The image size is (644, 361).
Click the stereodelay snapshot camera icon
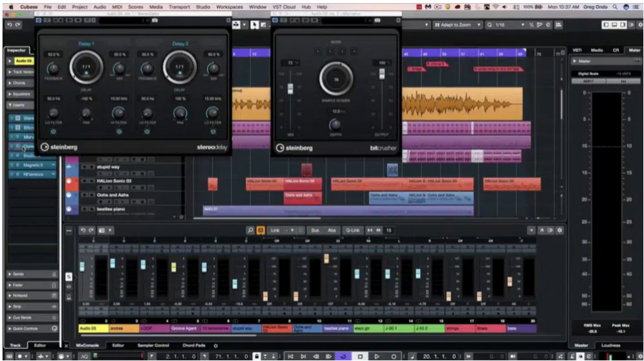pyautogui.click(x=155, y=20)
